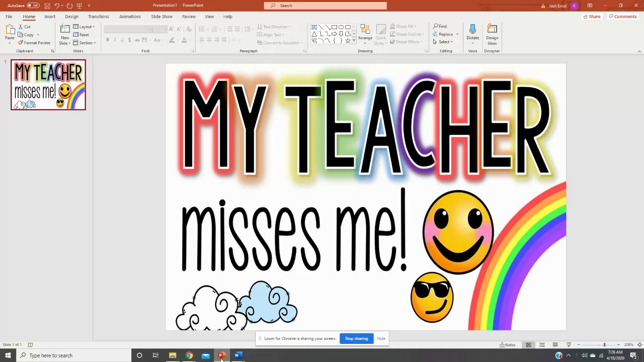Viewport: 644px width, 362px height.
Task: Expand the Copy dropdown arrow
Action: (38, 35)
